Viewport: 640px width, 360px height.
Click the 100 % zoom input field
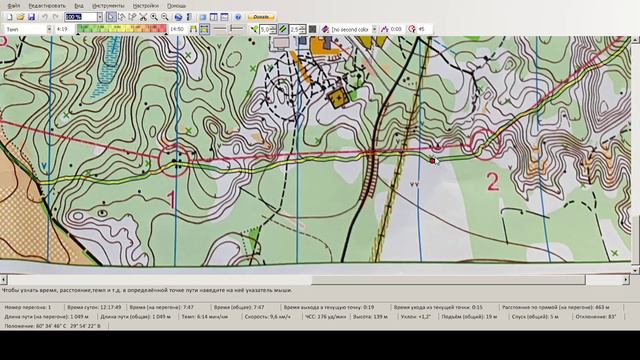[x=80, y=17]
